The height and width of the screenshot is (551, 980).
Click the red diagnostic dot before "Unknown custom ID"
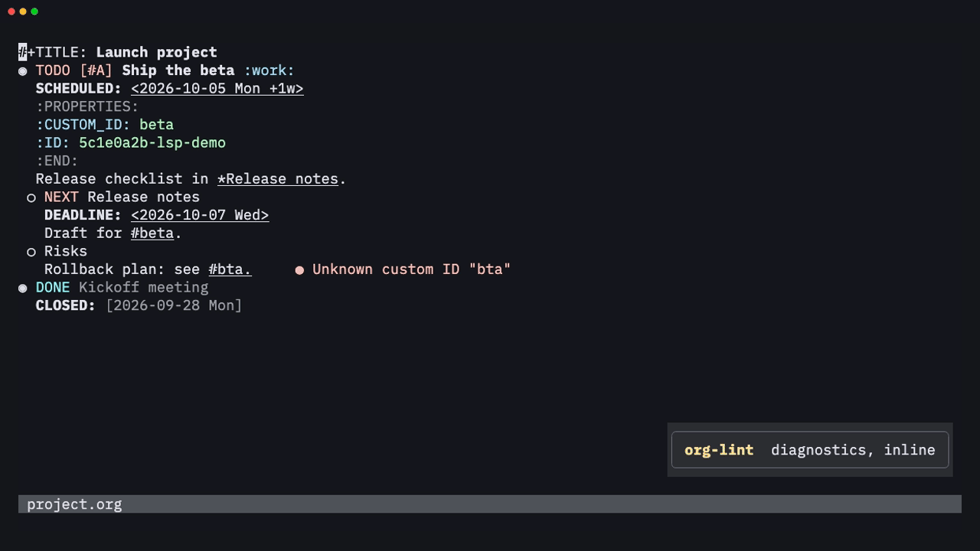[x=299, y=270]
